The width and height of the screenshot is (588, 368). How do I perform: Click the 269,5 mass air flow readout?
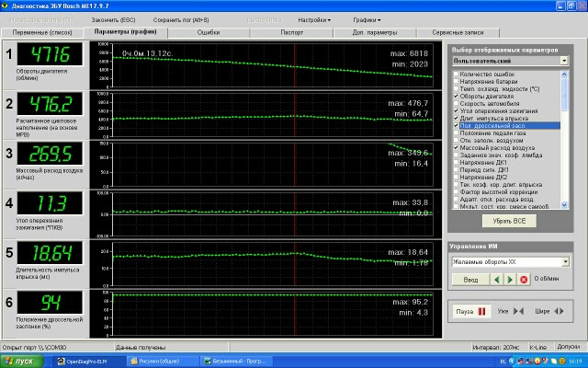coord(50,154)
